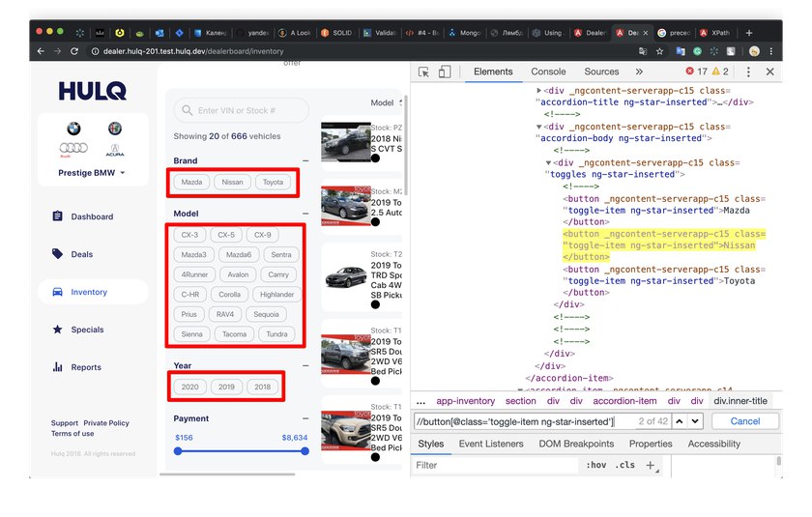Select the Audi brand logo
Image resolution: width=812 pixels, height=517 pixels.
coord(73,149)
